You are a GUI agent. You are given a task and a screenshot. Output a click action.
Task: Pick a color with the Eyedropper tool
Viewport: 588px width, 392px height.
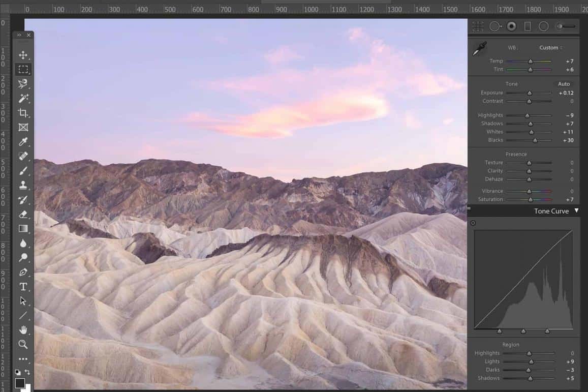(x=23, y=141)
